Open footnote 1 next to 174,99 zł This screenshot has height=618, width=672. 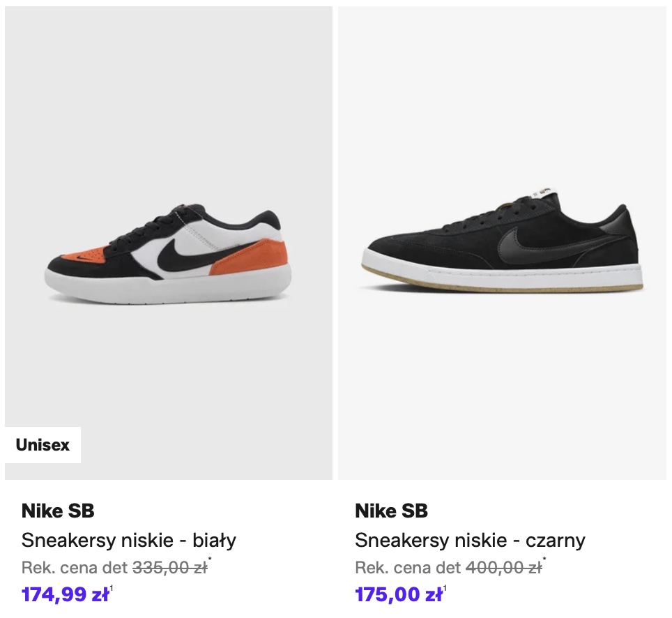(x=112, y=589)
